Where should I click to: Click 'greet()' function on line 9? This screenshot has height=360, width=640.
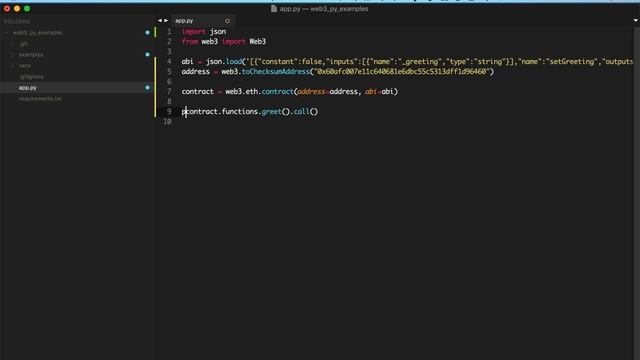point(276,112)
